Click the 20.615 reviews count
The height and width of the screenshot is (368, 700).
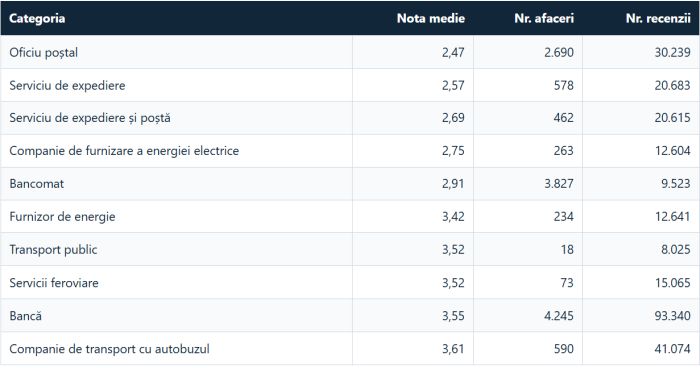(x=673, y=118)
